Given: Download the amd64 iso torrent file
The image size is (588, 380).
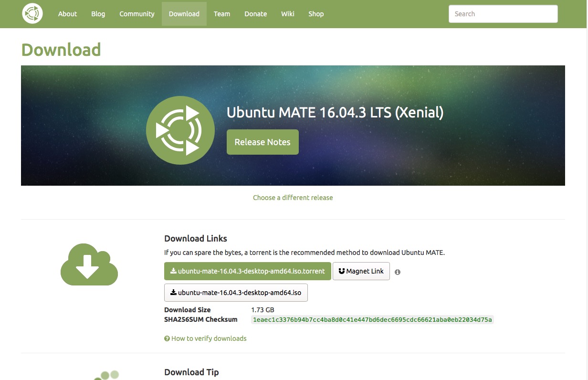Looking at the screenshot, I should pyautogui.click(x=247, y=271).
